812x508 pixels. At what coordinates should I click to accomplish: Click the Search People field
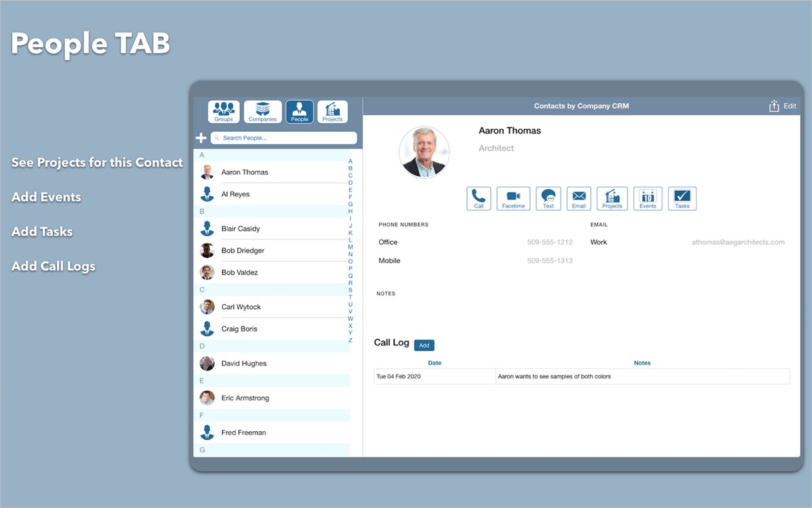(284, 137)
